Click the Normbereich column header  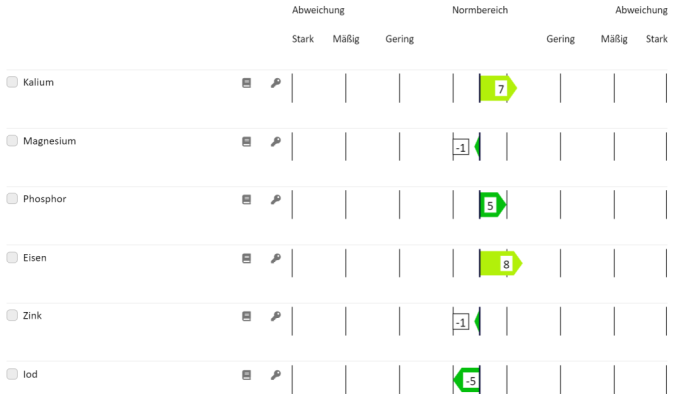480,10
